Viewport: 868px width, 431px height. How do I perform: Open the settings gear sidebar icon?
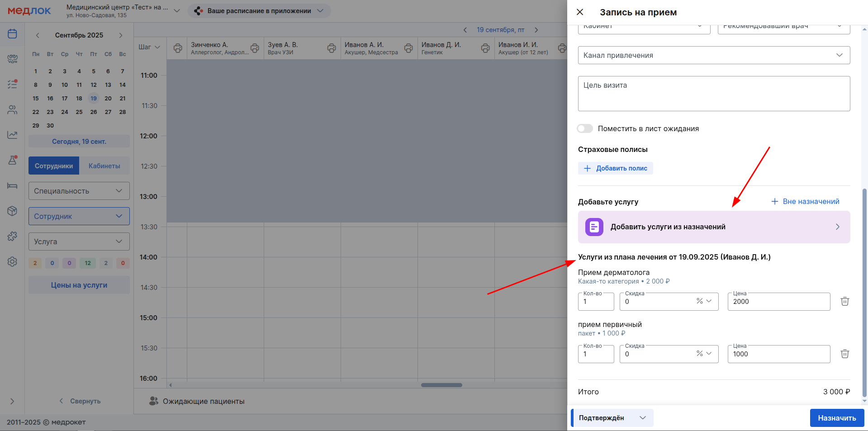click(x=12, y=262)
